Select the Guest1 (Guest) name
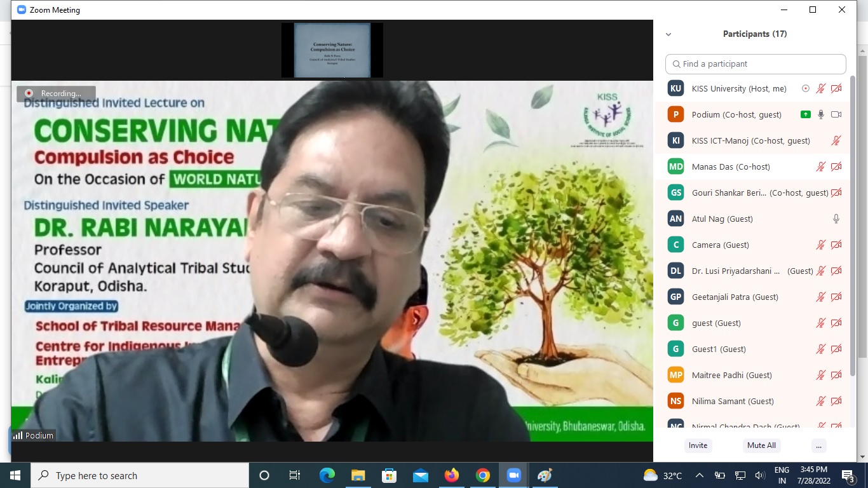This screenshot has height=488, width=868. click(719, 349)
